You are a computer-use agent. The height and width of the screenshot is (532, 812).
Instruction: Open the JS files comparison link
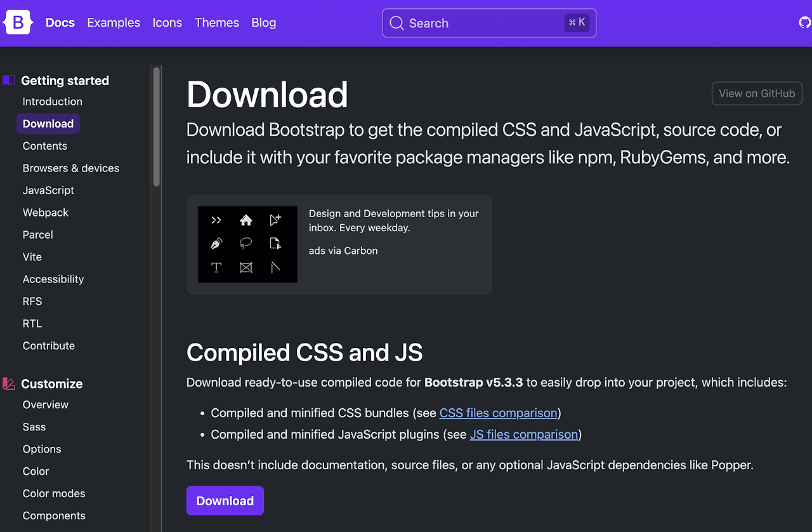524,434
